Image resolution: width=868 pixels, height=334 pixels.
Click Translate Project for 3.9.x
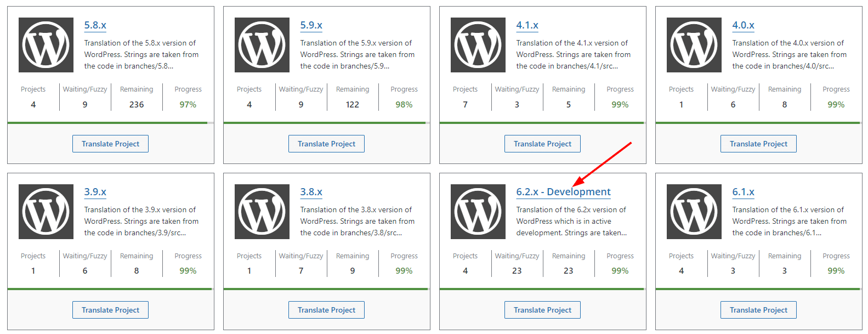coord(110,310)
